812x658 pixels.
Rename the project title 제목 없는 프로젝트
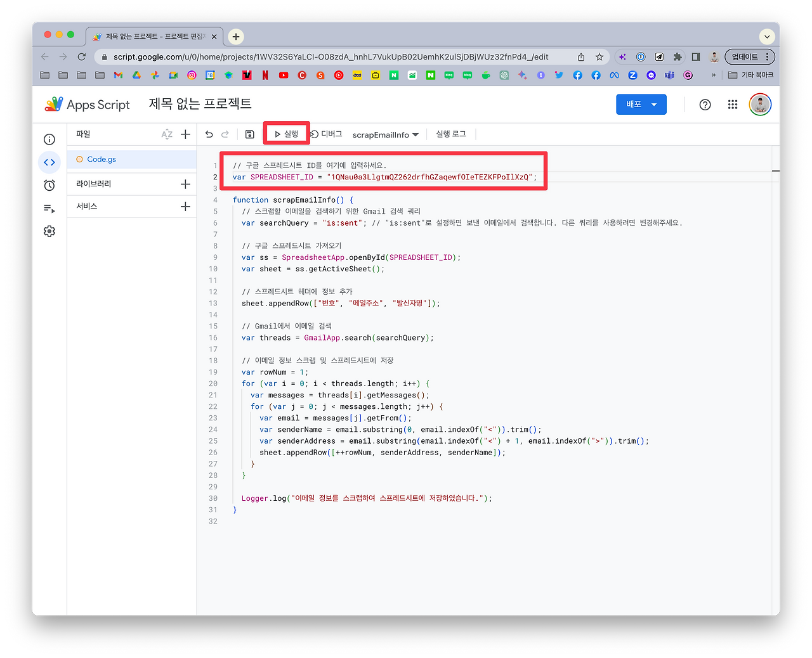tap(200, 104)
